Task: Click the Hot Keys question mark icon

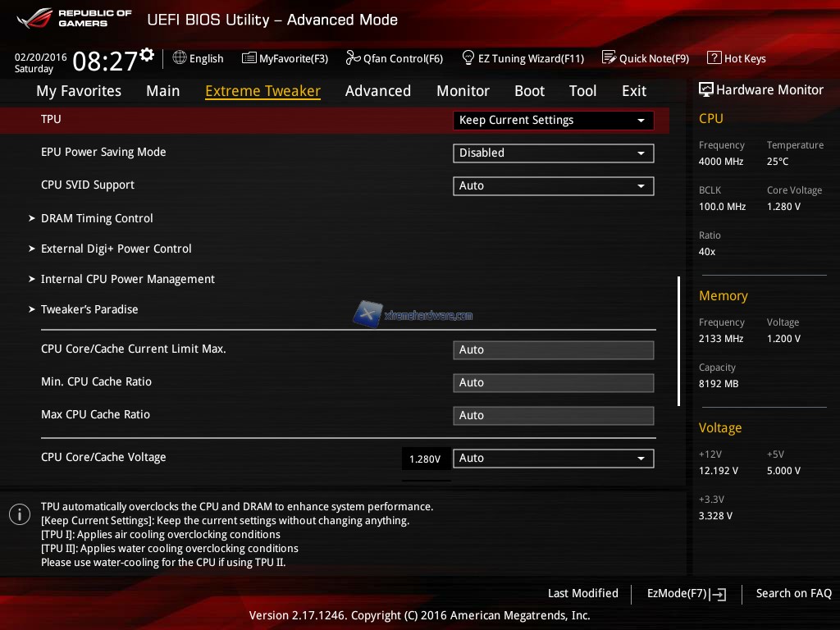Action: [714, 58]
